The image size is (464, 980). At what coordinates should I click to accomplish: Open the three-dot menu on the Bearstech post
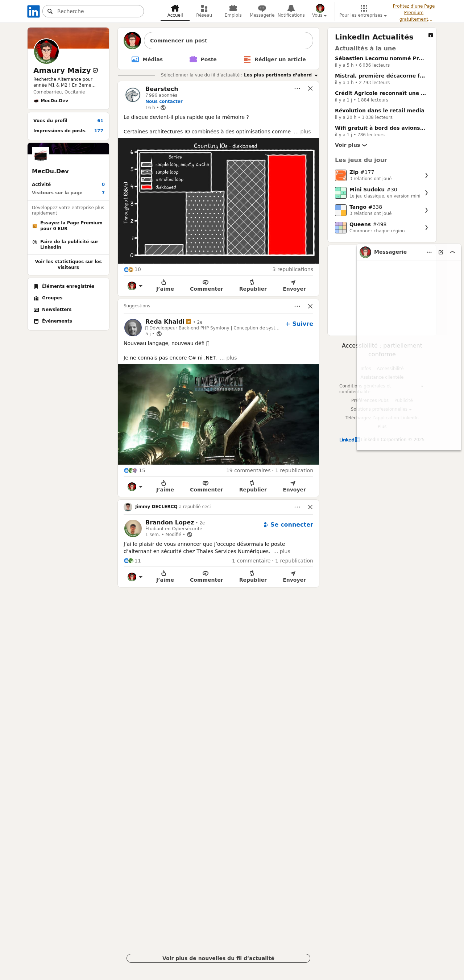click(297, 89)
